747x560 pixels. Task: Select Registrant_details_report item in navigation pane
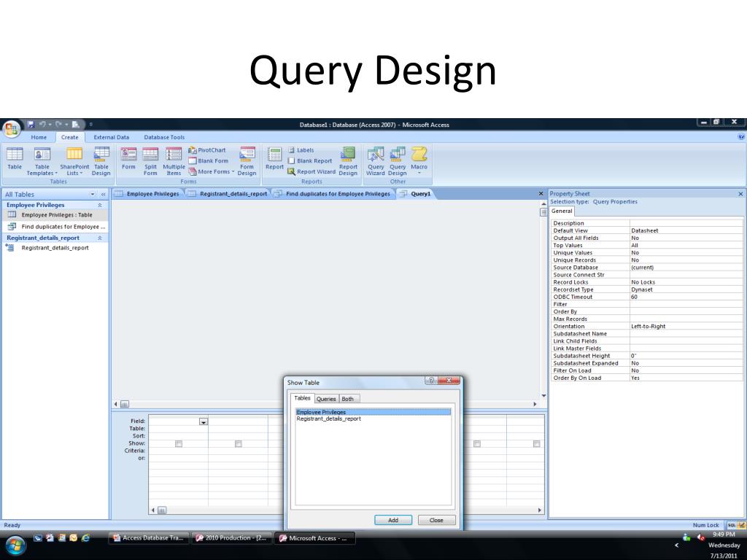coord(55,248)
